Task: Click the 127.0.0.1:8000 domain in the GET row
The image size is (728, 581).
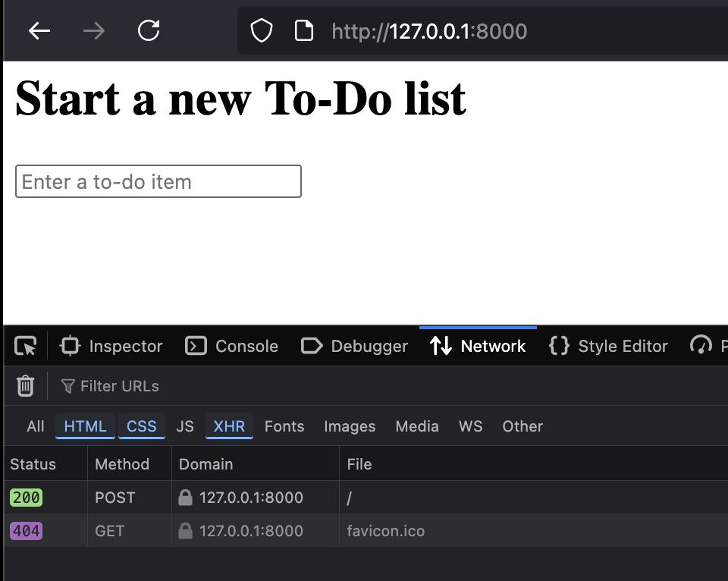Action: [x=251, y=531]
